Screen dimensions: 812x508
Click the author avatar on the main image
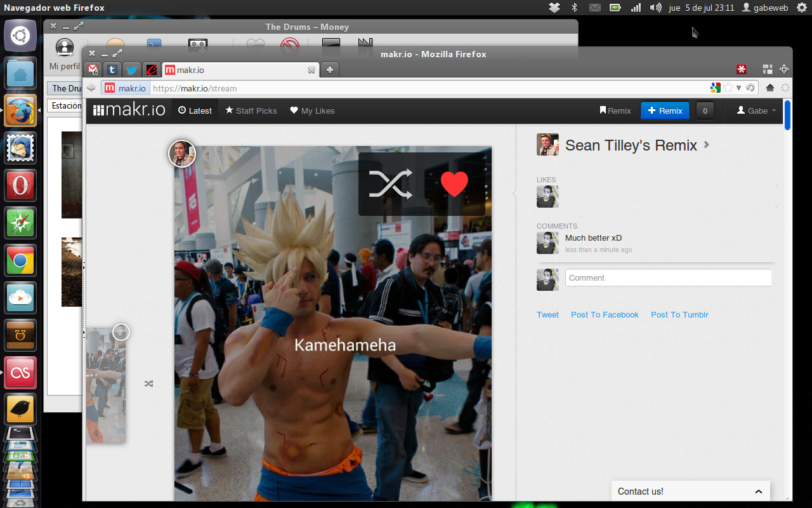[x=182, y=154]
